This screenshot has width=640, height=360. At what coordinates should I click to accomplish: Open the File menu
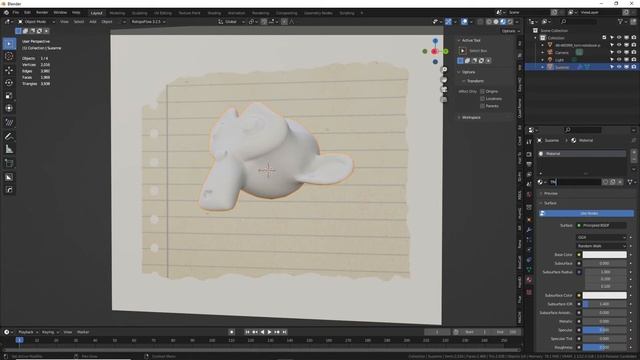tap(16, 13)
